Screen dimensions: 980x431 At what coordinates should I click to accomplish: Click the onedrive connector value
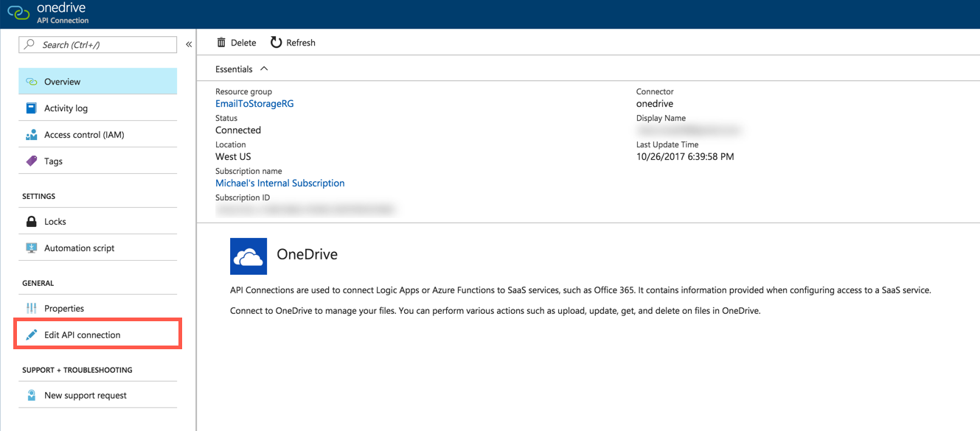click(655, 104)
